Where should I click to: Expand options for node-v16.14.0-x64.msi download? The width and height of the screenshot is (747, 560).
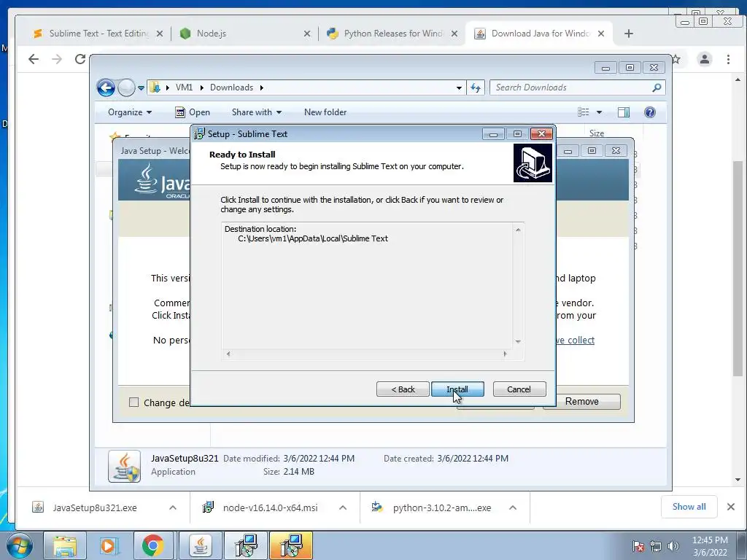(x=343, y=507)
